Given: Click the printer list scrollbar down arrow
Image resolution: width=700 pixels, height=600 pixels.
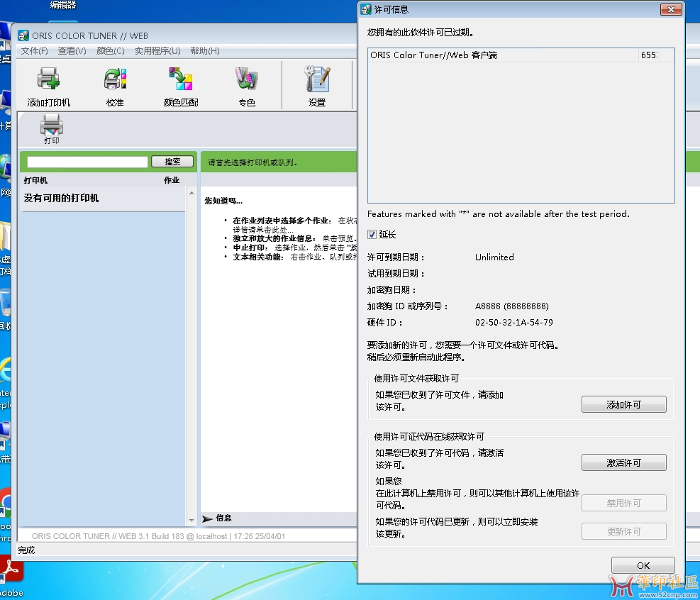Looking at the screenshot, I should 191,520.
